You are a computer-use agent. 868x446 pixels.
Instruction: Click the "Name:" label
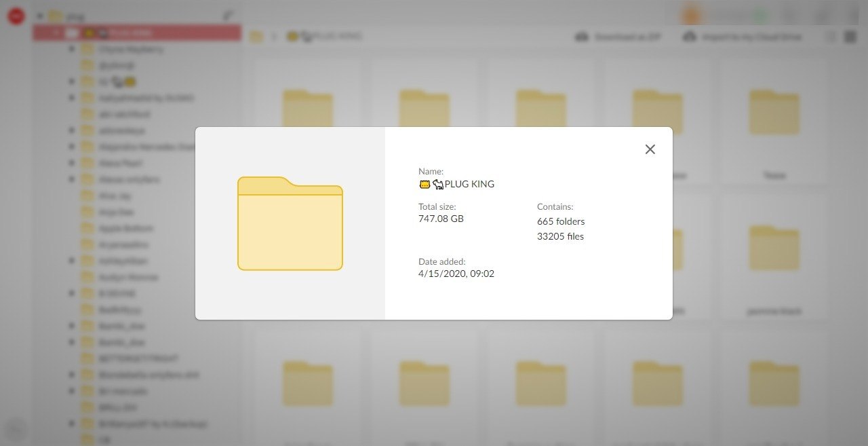click(x=431, y=172)
